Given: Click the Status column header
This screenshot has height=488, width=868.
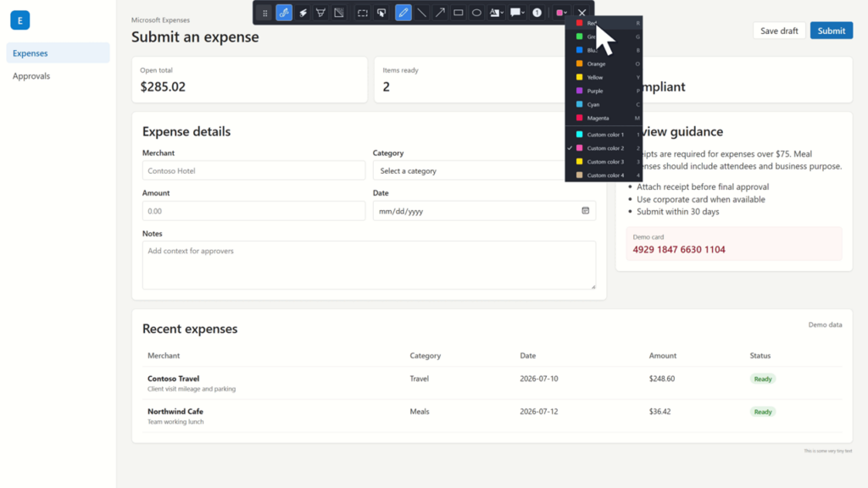Looking at the screenshot, I should [x=760, y=355].
